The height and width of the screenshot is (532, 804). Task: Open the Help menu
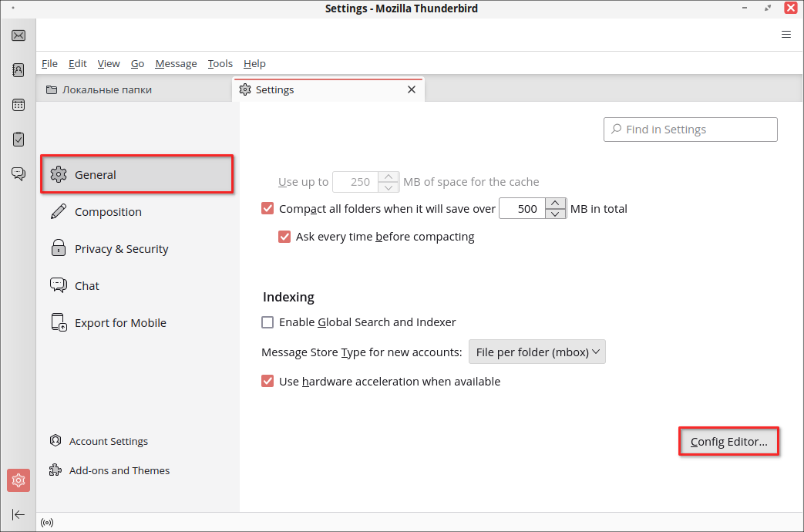point(254,64)
